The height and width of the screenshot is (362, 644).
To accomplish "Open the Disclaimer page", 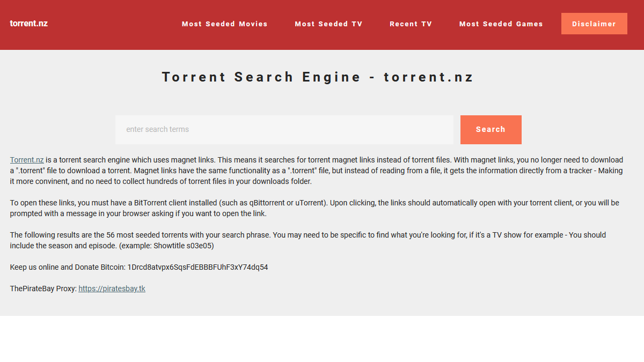I will pos(594,24).
